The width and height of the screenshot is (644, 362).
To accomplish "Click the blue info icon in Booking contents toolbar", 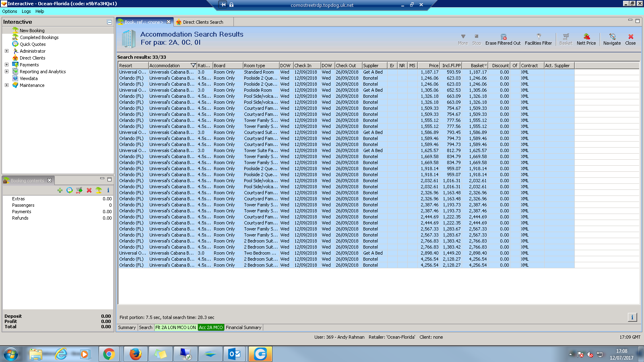I will point(108,190).
